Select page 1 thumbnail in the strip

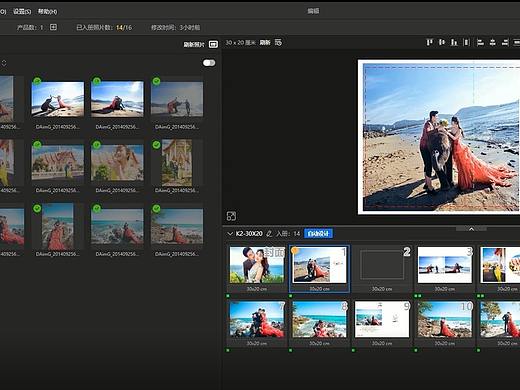point(319,265)
